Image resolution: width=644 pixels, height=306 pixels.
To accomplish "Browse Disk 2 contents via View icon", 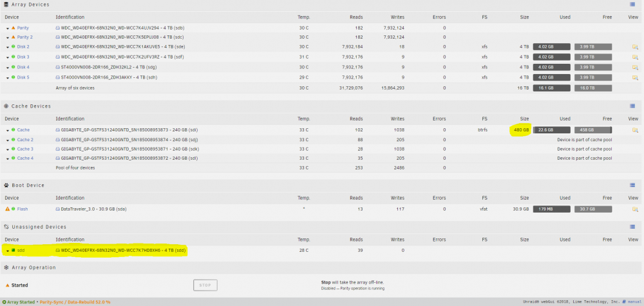I will point(635,47).
